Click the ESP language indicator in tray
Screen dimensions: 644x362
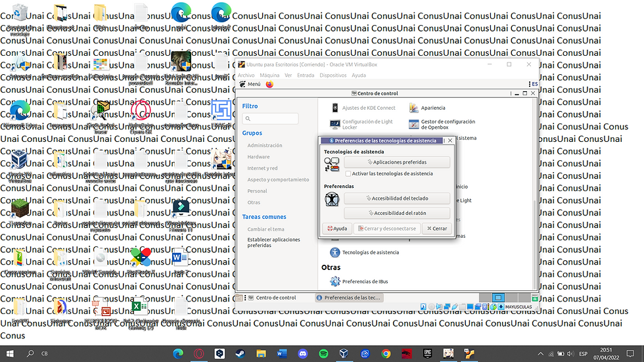(584, 354)
